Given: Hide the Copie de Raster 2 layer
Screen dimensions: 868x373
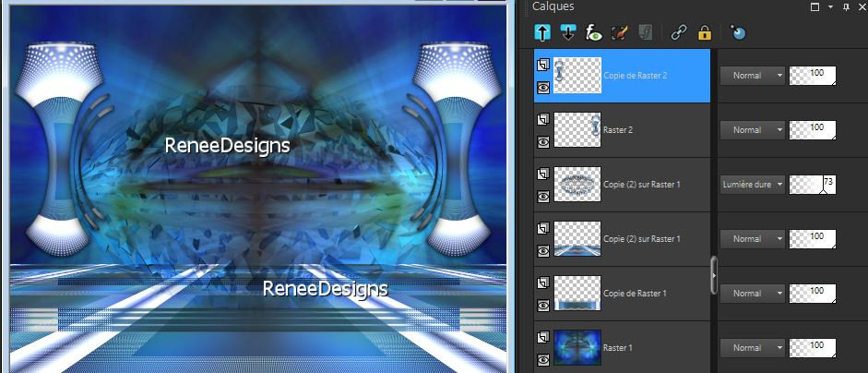Looking at the screenshot, I should 542,88.
